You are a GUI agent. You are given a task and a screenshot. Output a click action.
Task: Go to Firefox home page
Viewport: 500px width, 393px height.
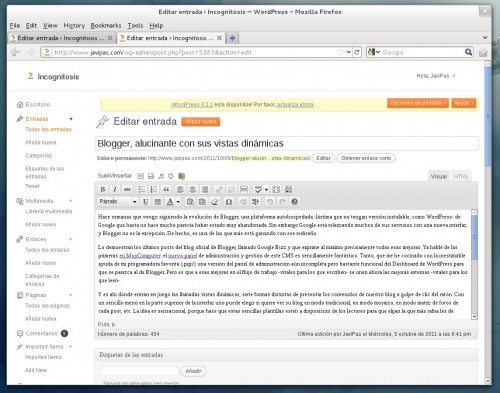(x=483, y=52)
